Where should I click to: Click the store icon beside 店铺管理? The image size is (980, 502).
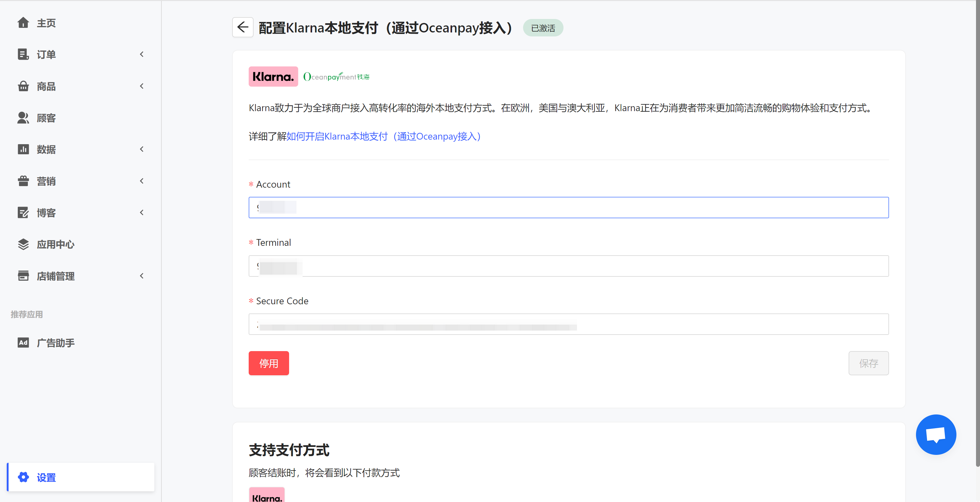coord(23,276)
